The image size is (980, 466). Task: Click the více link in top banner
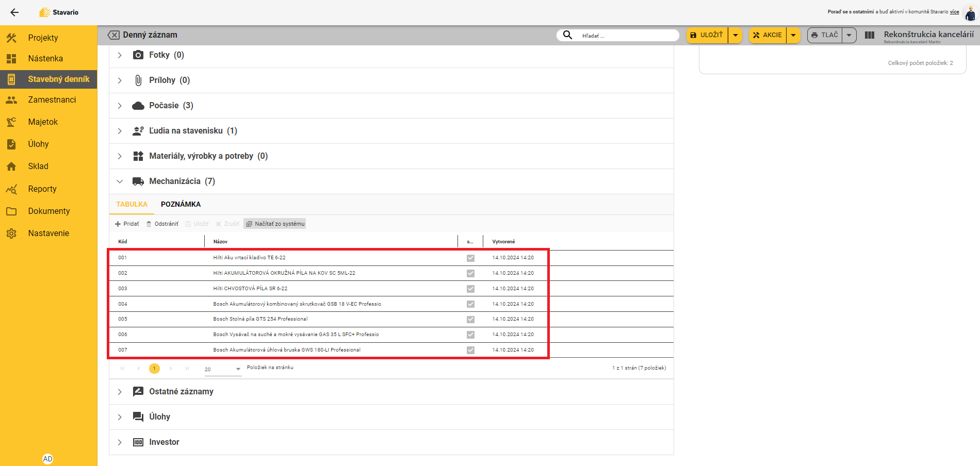(x=955, y=12)
